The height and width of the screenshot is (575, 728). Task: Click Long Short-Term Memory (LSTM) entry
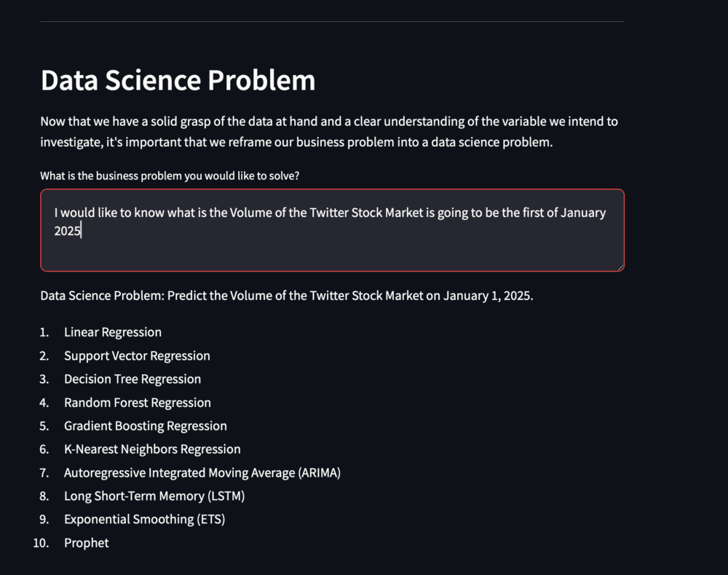(x=154, y=496)
